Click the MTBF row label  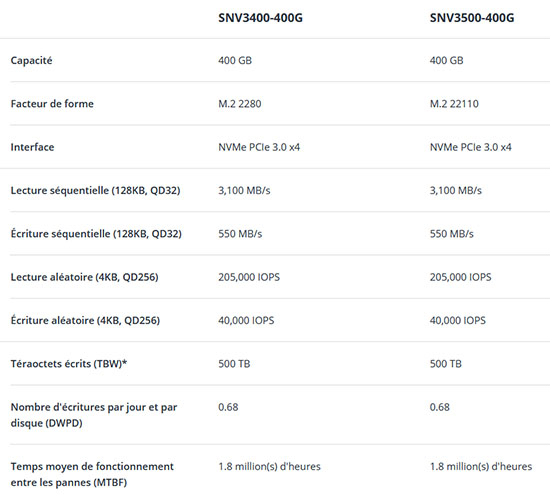coord(92,474)
